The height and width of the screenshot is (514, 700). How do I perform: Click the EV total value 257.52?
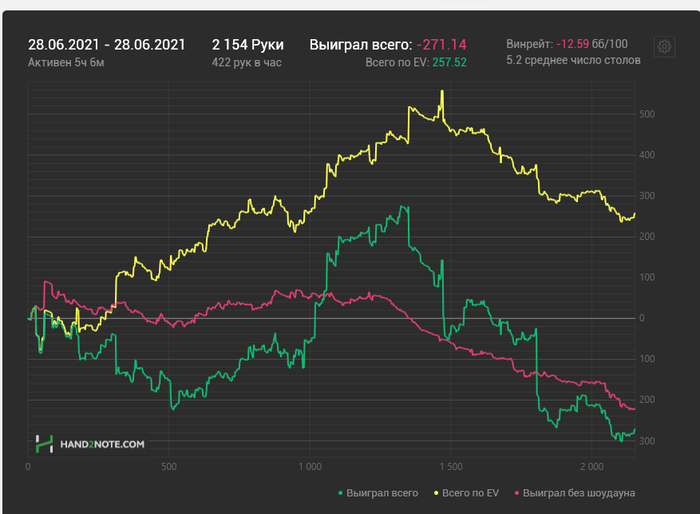449,63
